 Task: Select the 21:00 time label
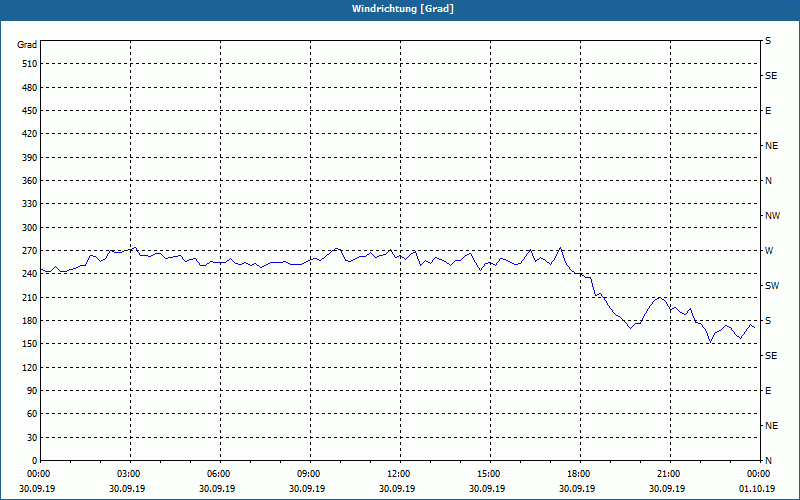coord(670,474)
